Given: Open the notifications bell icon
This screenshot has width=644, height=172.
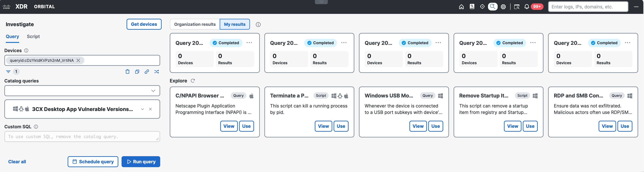Looking at the screenshot, I should click(526, 7).
